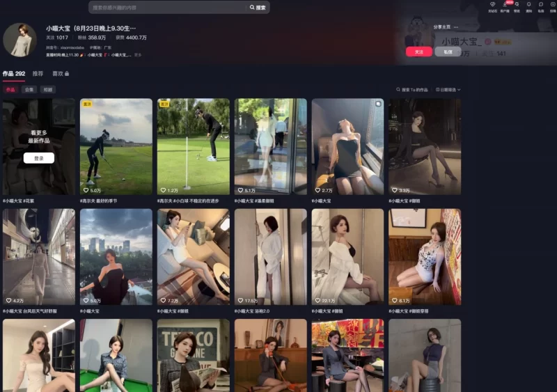Open the 客户端 client download icon
The height and width of the screenshot is (392, 557).
pyautogui.click(x=505, y=6)
